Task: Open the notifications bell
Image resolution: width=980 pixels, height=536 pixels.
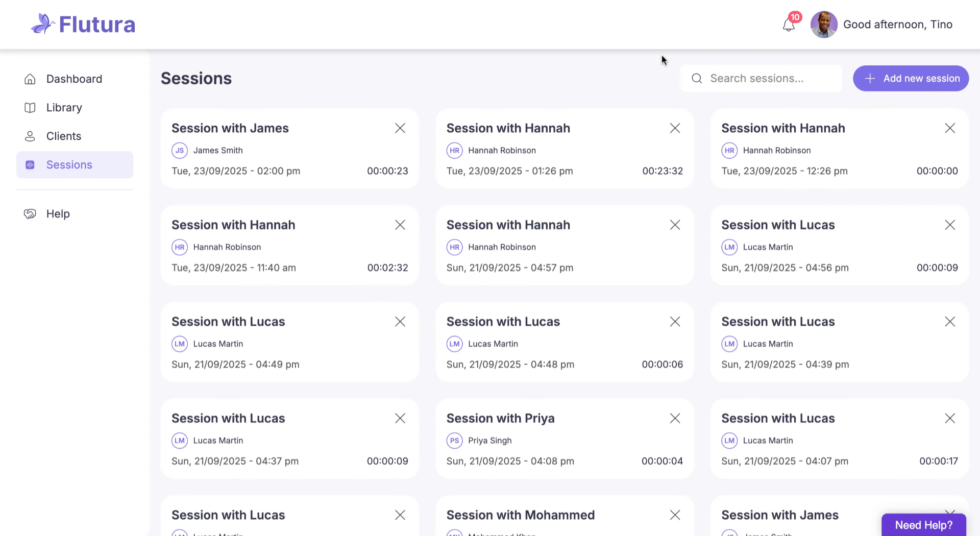Action: (x=789, y=25)
